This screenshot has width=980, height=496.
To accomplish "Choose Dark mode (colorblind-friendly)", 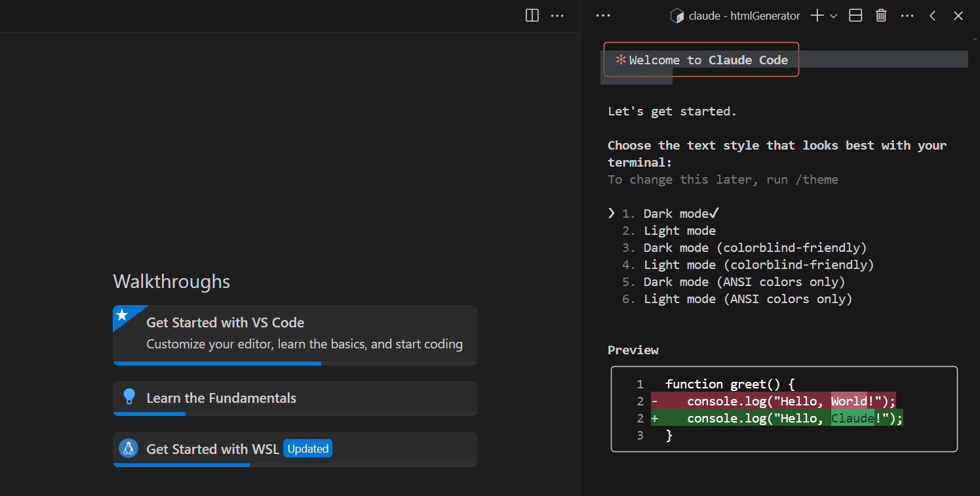I will pyautogui.click(x=745, y=247).
